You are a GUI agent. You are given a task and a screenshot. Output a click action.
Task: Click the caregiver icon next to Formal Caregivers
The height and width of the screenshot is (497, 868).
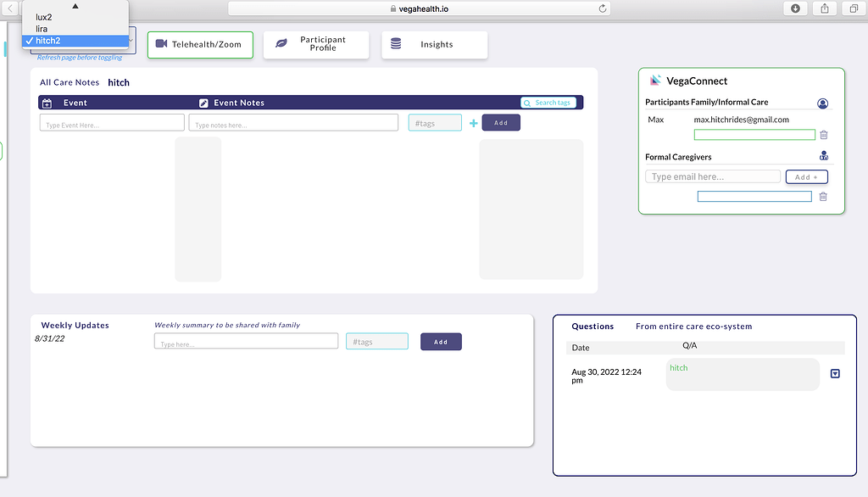(x=823, y=156)
